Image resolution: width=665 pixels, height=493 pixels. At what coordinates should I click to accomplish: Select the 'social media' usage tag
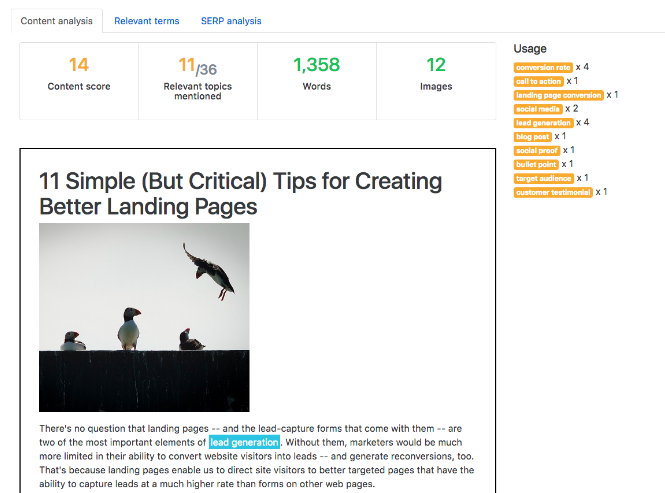[538, 109]
